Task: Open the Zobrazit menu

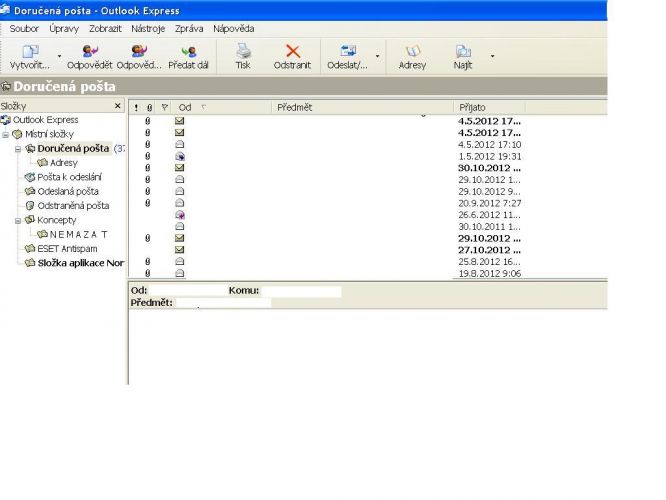Action: pyautogui.click(x=105, y=28)
